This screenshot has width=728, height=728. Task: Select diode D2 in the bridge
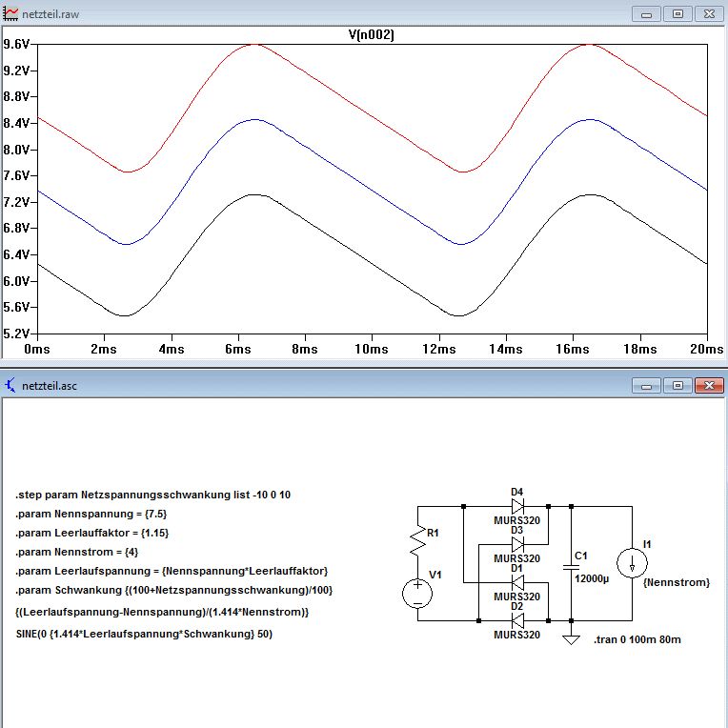(x=517, y=620)
